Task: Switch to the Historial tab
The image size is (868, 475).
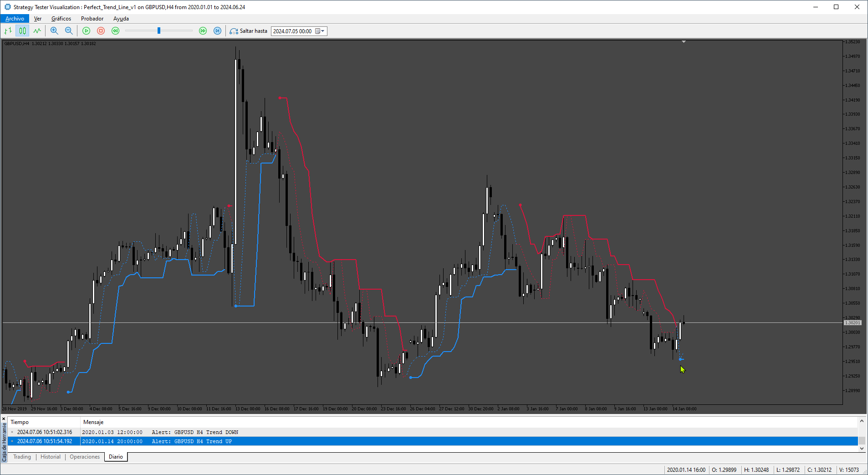Action: click(x=51, y=457)
